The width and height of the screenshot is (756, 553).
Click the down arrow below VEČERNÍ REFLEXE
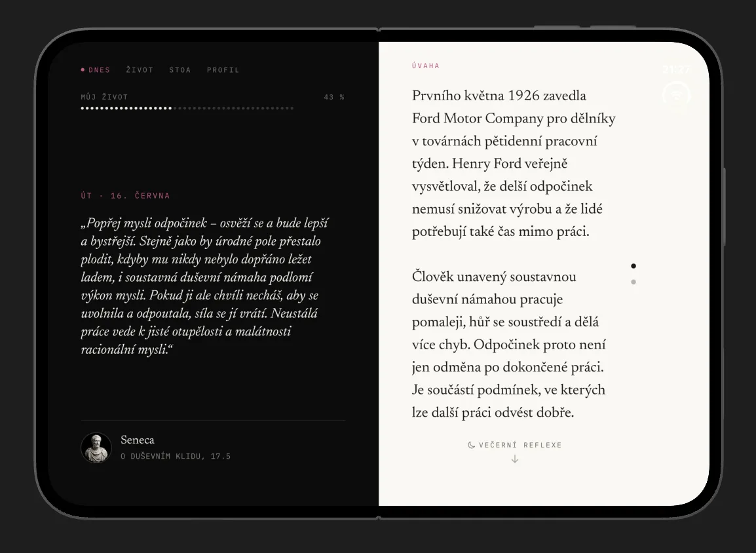point(515,459)
